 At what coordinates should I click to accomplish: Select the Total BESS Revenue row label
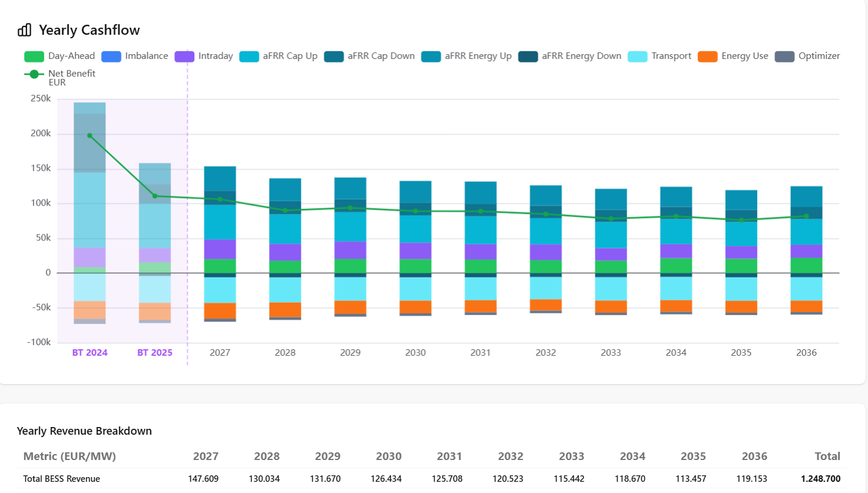click(61, 478)
